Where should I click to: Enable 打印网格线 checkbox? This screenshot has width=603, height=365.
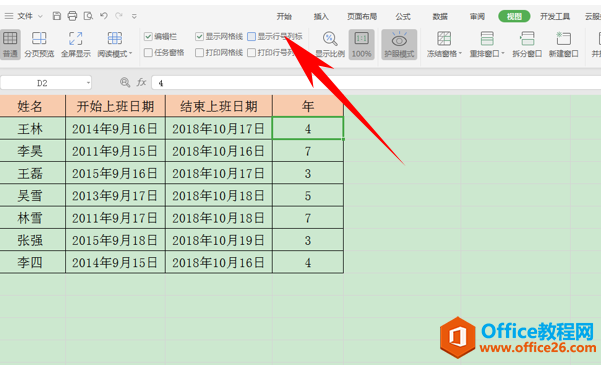[199, 52]
